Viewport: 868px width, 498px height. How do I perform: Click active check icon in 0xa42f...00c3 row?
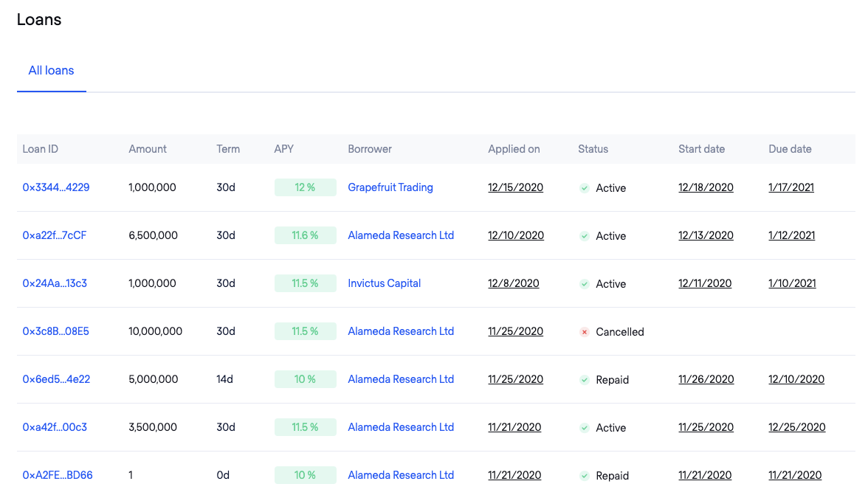pyautogui.click(x=584, y=428)
